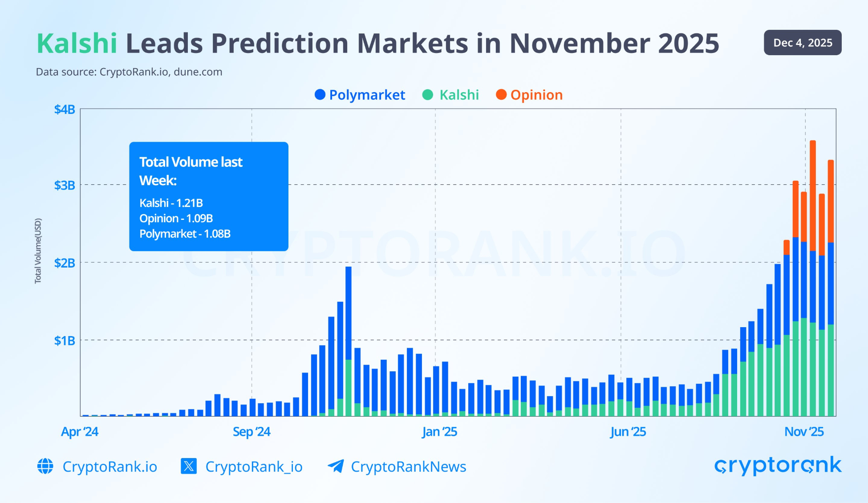Select the Sep '24 axis label
Viewport: 868px width, 503px height.
(251, 432)
